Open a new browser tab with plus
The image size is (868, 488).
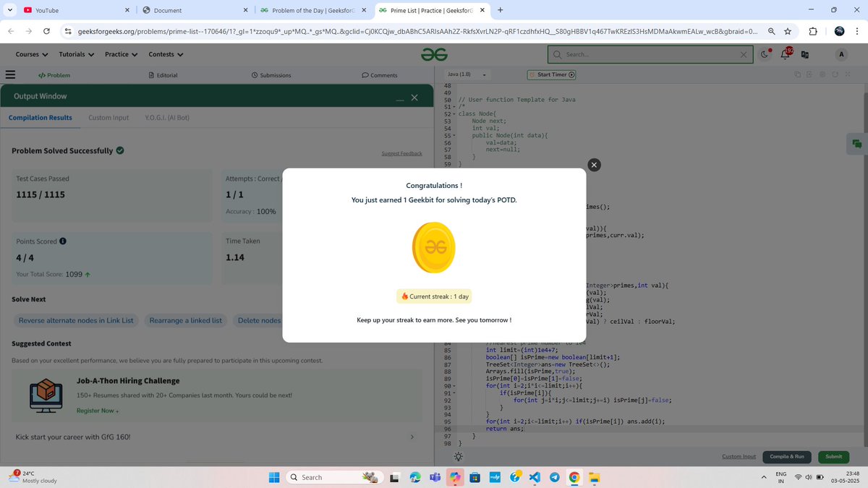point(501,10)
